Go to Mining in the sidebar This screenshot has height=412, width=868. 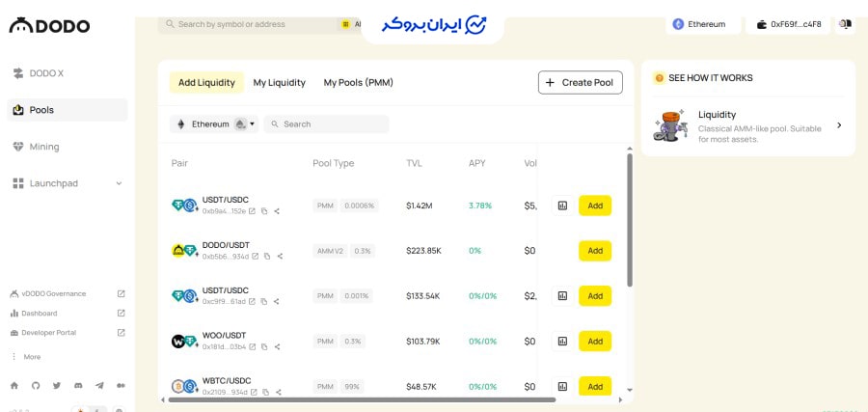pyautogui.click(x=43, y=147)
